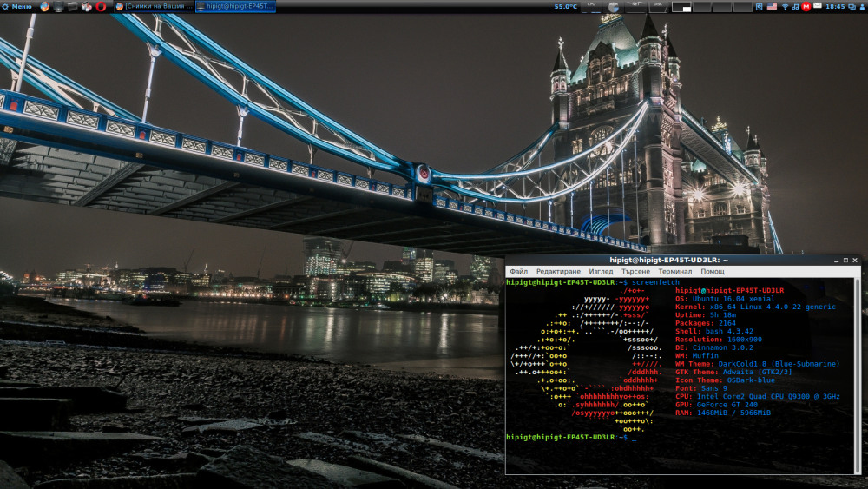Switch to the second workspace

click(x=702, y=7)
